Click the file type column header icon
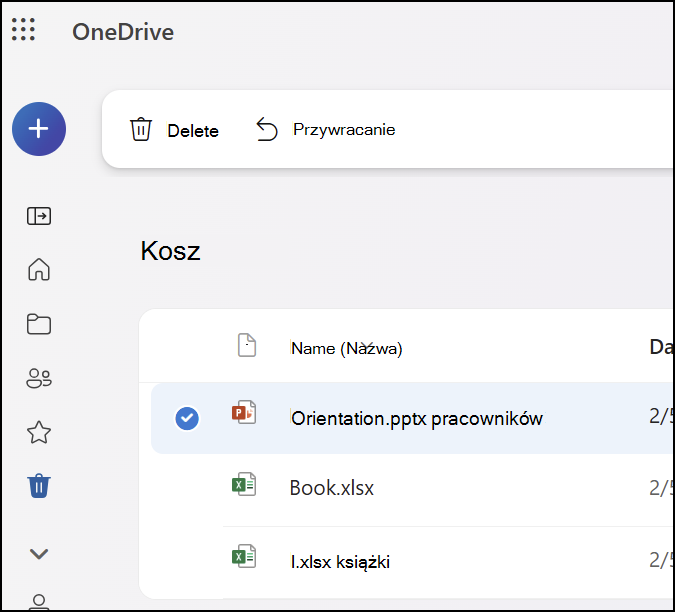Viewport: 675px width, 612px height. click(x=247, y=346)
